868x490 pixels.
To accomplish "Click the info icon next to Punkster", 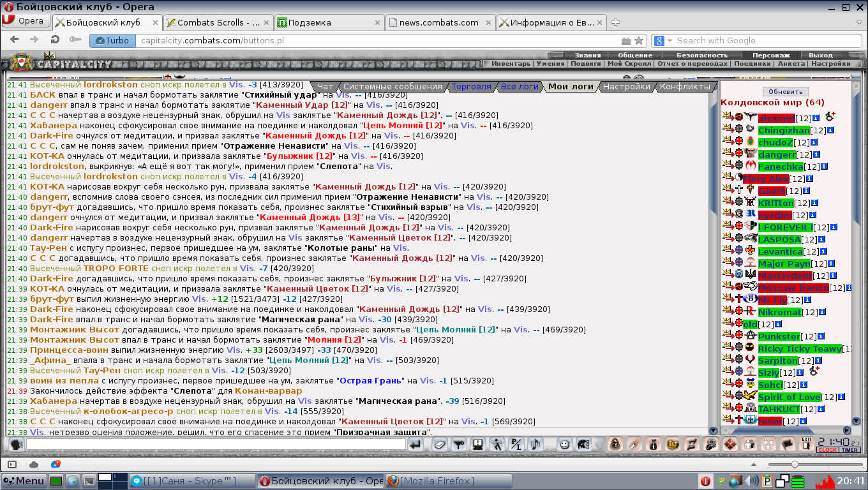I will 821,336.
